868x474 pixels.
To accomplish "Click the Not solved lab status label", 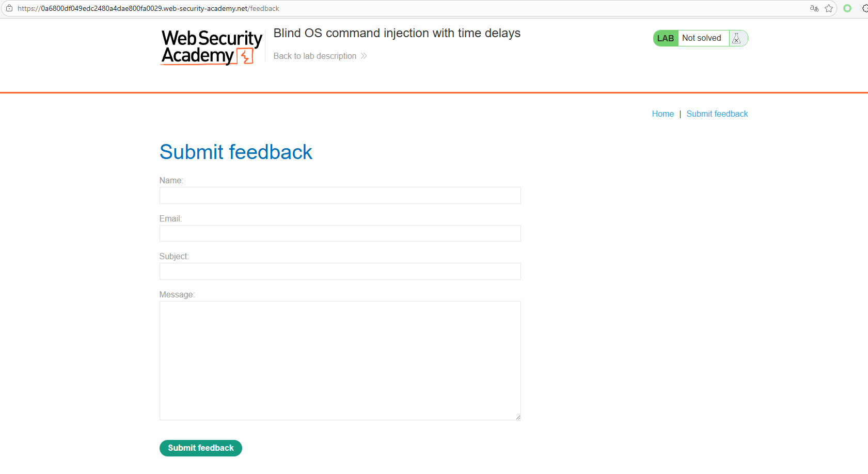I will 701,38.
